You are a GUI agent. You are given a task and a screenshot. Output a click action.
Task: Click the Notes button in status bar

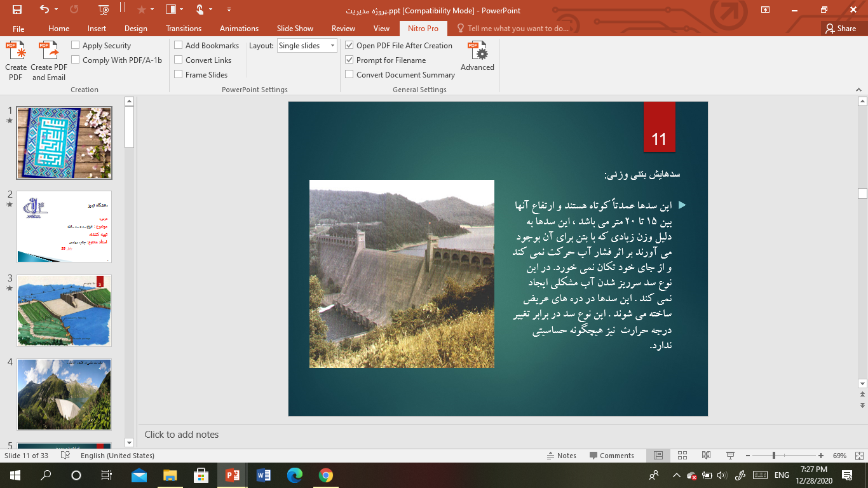[x=561, y=456]
